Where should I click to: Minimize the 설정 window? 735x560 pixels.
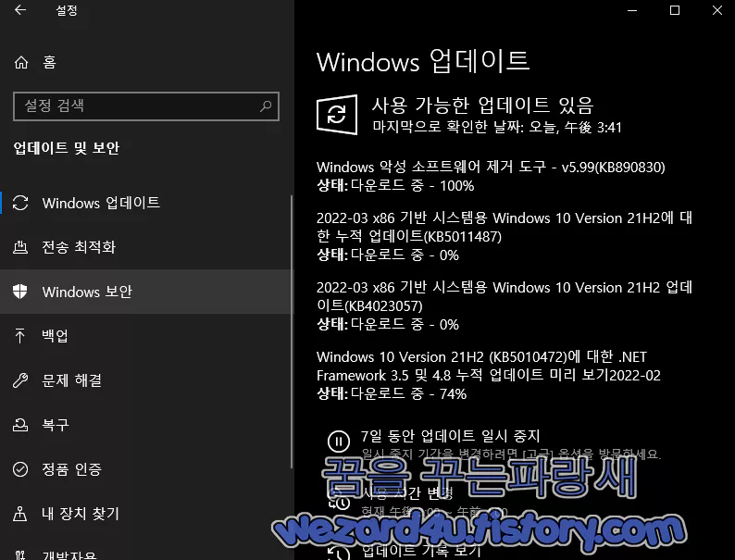point(632,10)
